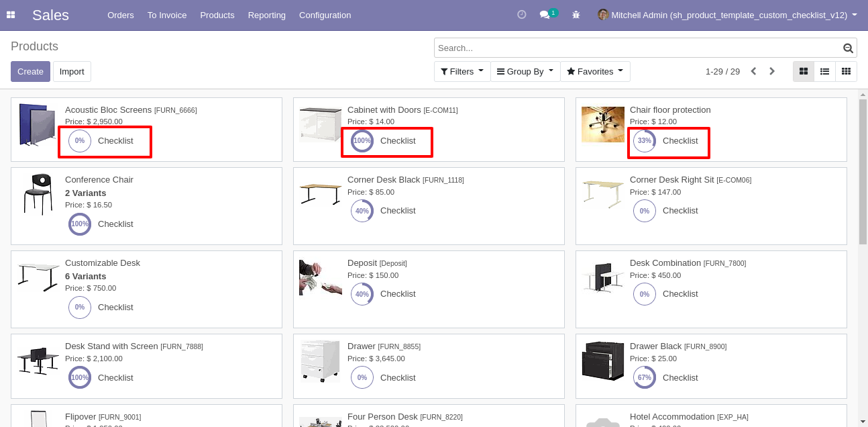Click Drawer Black 67% progress circle

coord(645,377)
